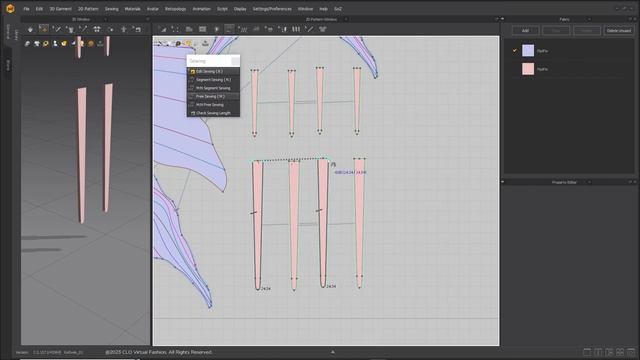Screen dimensions: 640x360
Task: Open the Sewing menu in the menu bar
Action: click(111, 9)
